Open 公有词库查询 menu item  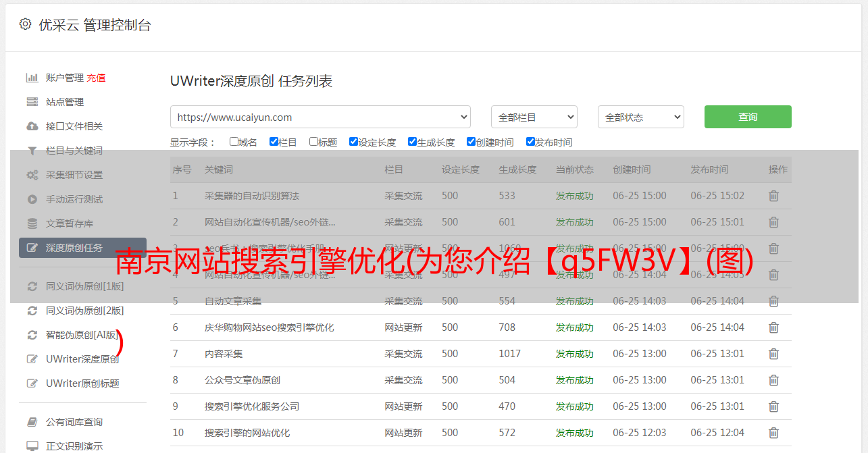pyautogui.click(x=74, y=422)
